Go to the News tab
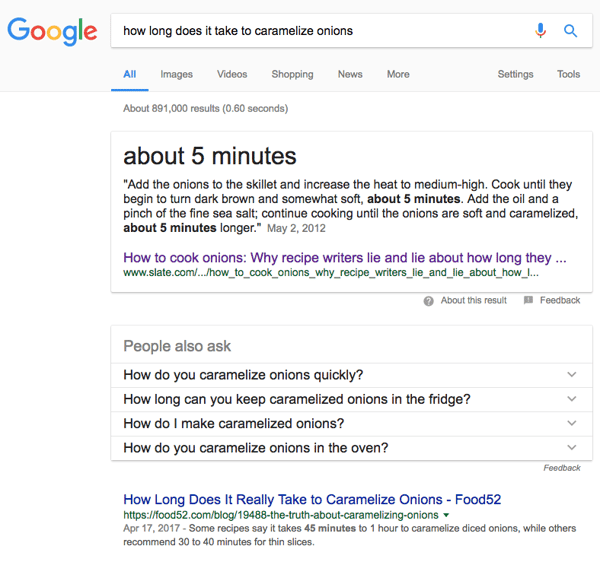 click(x=350, y=74)
